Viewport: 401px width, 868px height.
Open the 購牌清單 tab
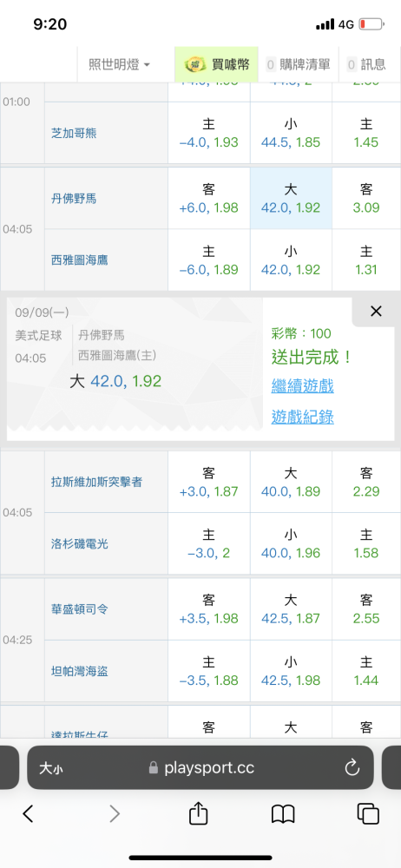pos(298,65)
